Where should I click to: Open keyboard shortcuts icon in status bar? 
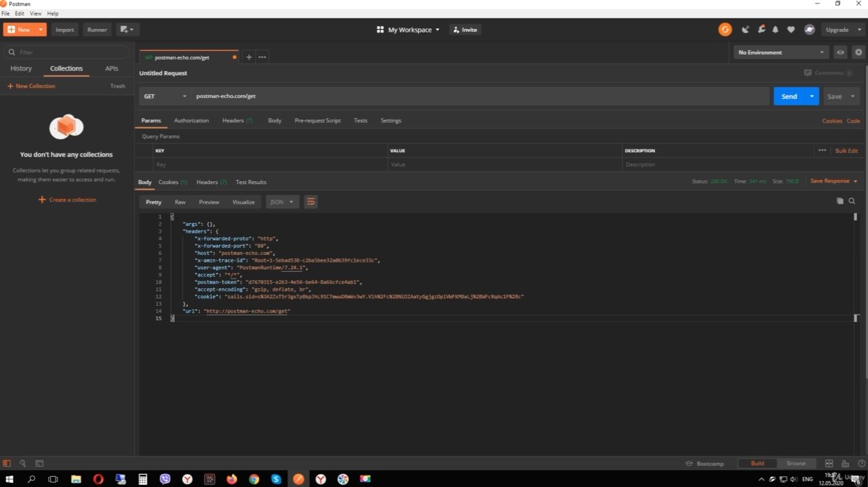coord(846,463)
